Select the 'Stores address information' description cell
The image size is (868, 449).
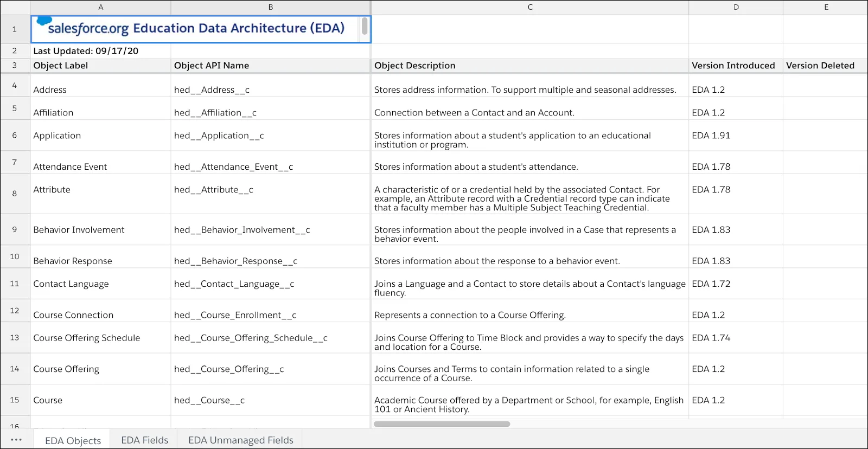click(530, 86)
